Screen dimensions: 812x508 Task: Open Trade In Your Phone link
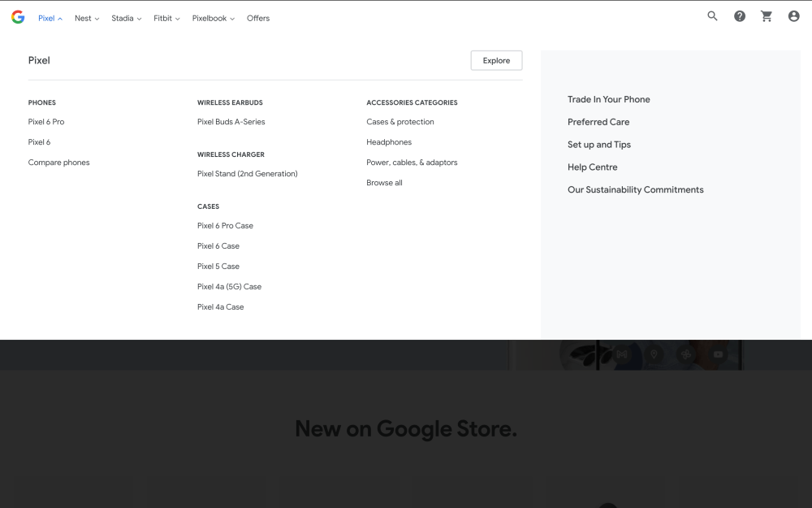(x=608, y=99)
